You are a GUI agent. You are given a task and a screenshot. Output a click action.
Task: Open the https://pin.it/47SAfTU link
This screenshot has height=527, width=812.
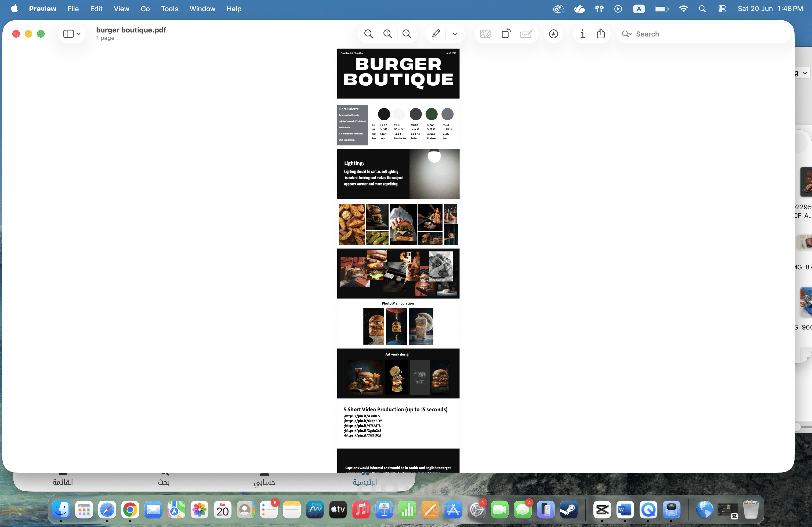coord(363,425)
